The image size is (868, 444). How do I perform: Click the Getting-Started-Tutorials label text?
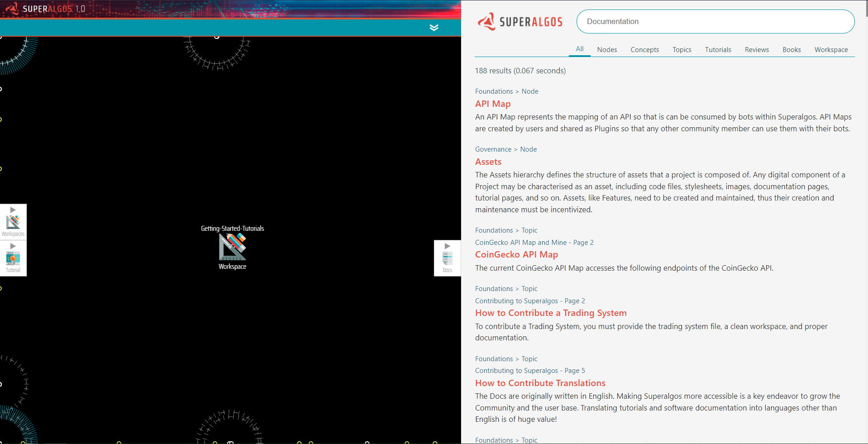click(232, 229)
